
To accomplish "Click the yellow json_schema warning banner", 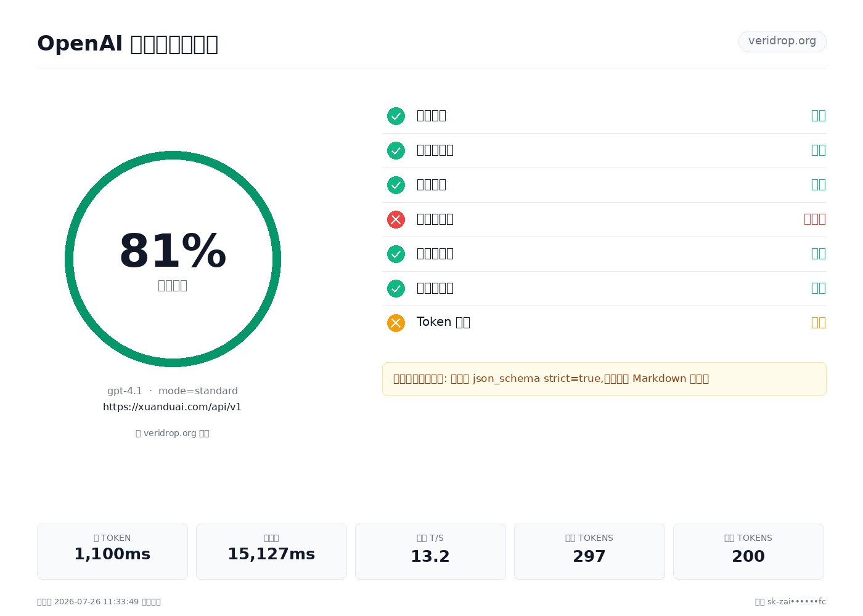I will (604, 379).
